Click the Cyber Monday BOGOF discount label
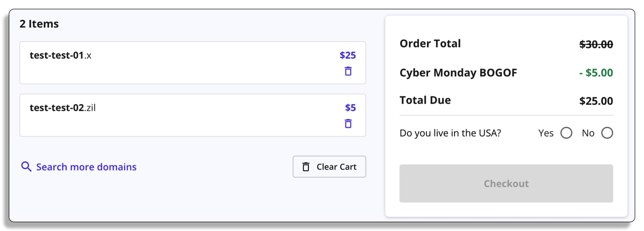This screenshot has width=644, height=231. pyautogui.click(x=458, y=73)
